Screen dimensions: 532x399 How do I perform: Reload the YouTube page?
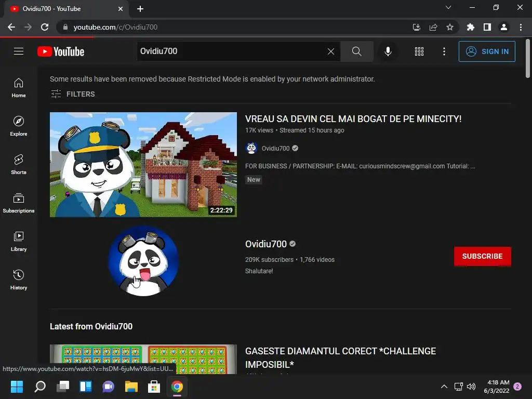coord(45,27)
